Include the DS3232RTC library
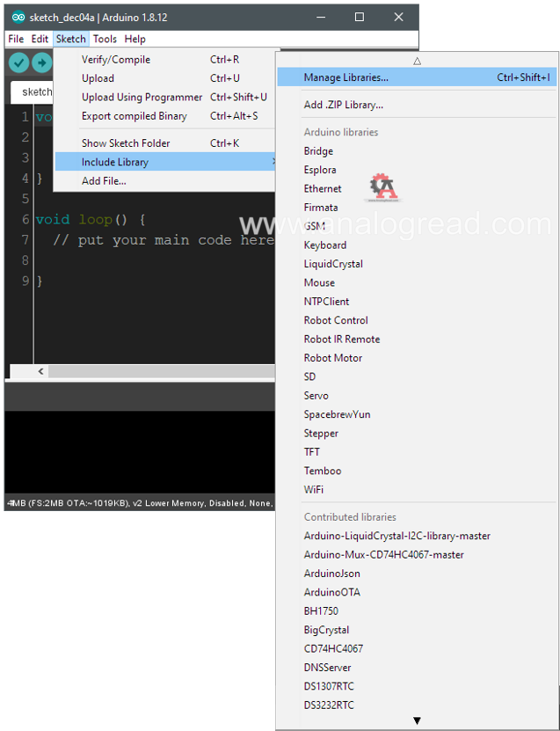Screen dimensions: 560x731 (x=417, y=705)
